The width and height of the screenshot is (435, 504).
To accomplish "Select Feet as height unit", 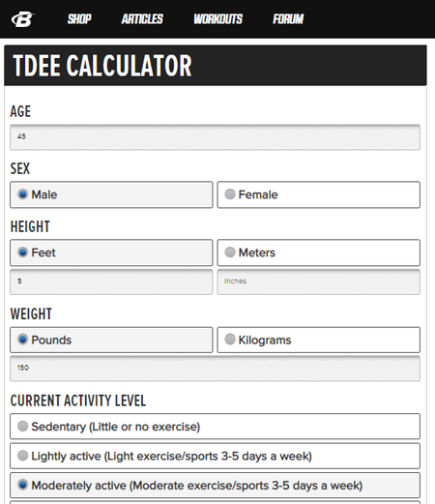I will pyautogui.click(x=111, y=252).
